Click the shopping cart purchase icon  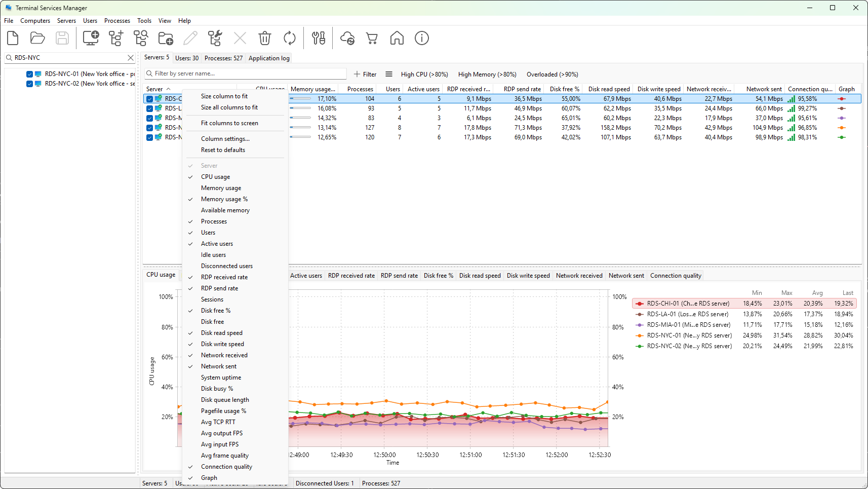[x=372, y=38]
